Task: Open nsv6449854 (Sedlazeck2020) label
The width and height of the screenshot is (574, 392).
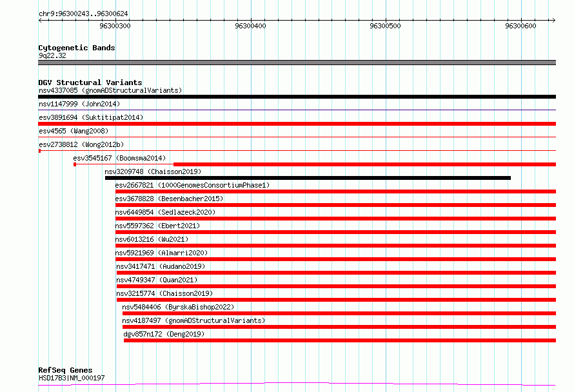Action: pyautogui.click(x=165, y=212)
